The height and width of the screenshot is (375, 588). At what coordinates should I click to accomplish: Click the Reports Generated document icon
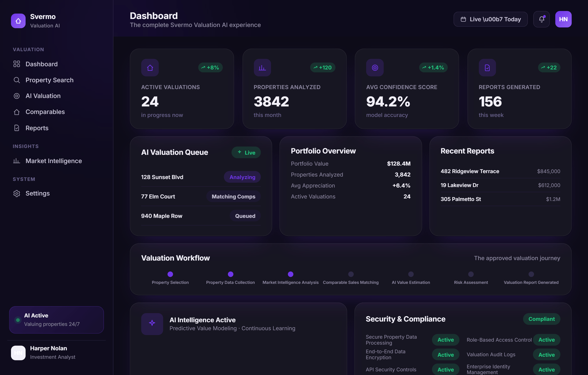click(x=487, y=68)
